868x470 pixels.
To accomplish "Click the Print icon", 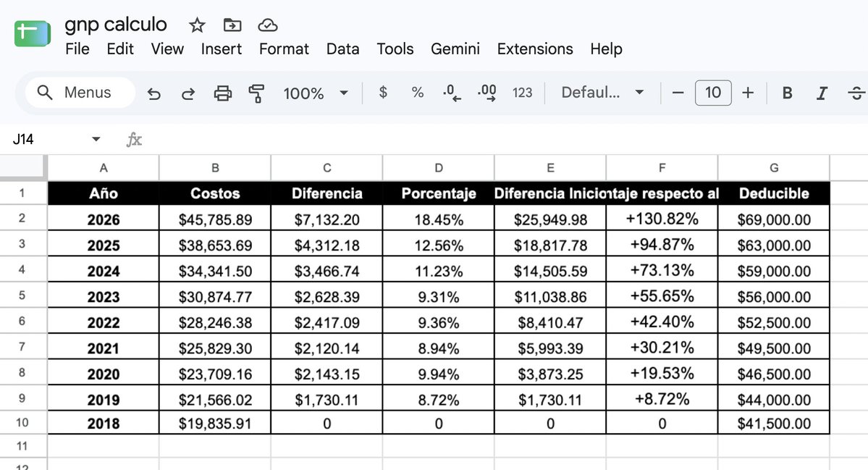I will (x=222, y=93).
